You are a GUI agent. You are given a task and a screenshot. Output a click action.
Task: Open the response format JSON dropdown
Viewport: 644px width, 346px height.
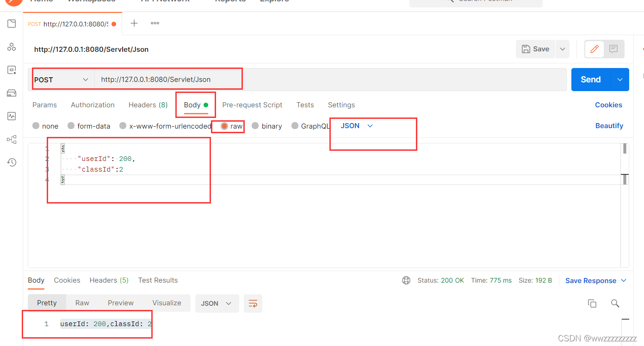[x=217, y=303]
